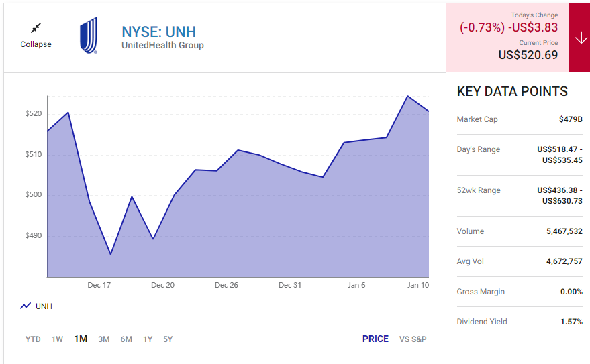Select the 6M time range
590x364 pixels.
[126, 339]
